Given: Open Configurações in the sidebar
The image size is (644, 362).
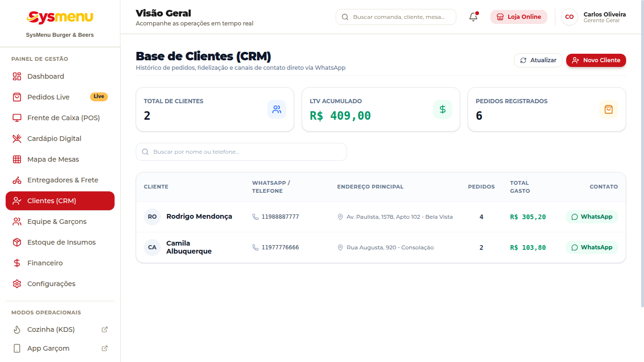Looking at the screenshot, I should pos(60,284).
